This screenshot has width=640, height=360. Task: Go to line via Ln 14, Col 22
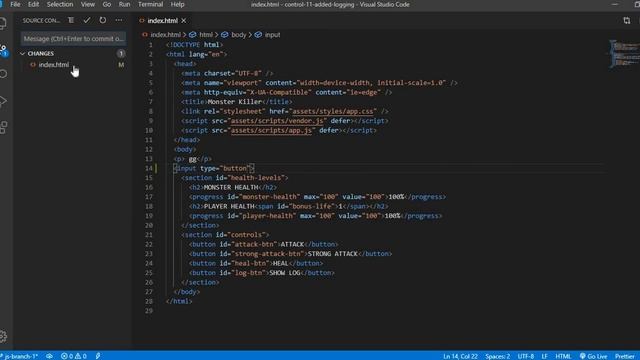[460, 356]
